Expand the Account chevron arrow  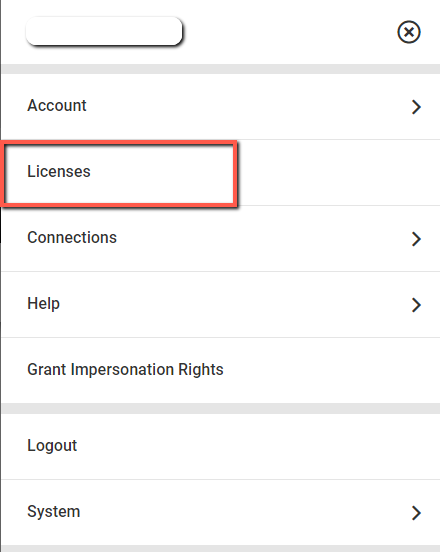(416, 107)
